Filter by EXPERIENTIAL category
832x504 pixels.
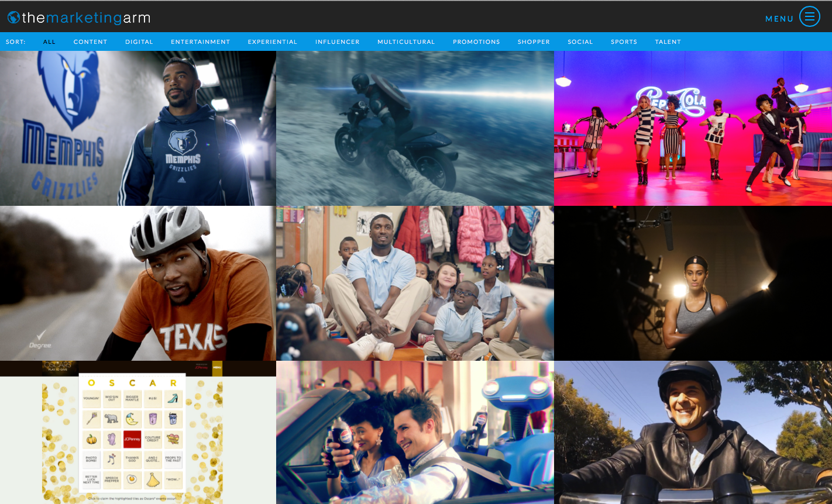pos(273,42)
